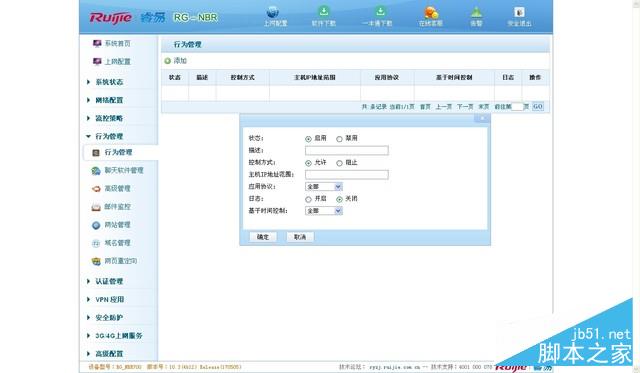Screen dimensions: 640x373
Task: Click the 网站管理 blue globe icon
Action: click(x=96, y=225)
